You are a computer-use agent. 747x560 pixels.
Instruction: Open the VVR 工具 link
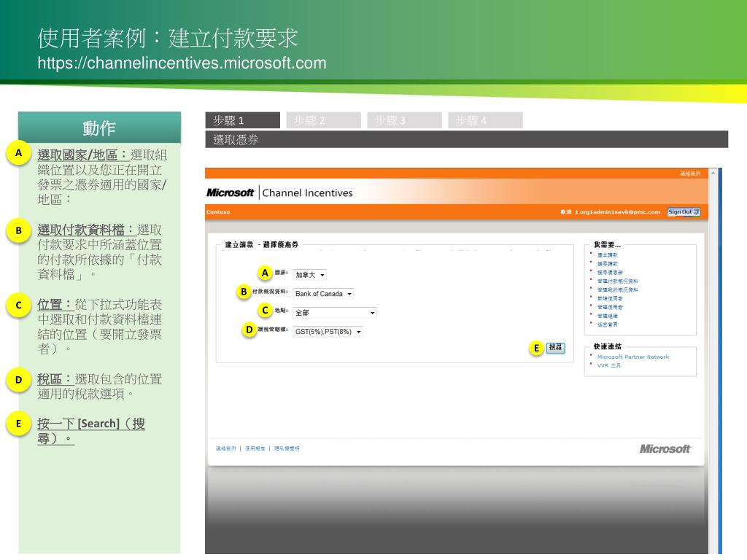point(609,366)
